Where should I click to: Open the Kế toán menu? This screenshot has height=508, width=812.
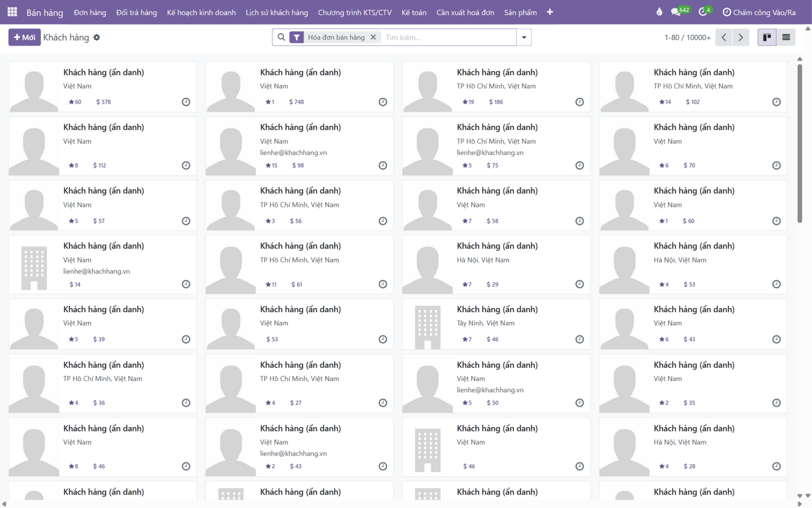tap(414, 12)
